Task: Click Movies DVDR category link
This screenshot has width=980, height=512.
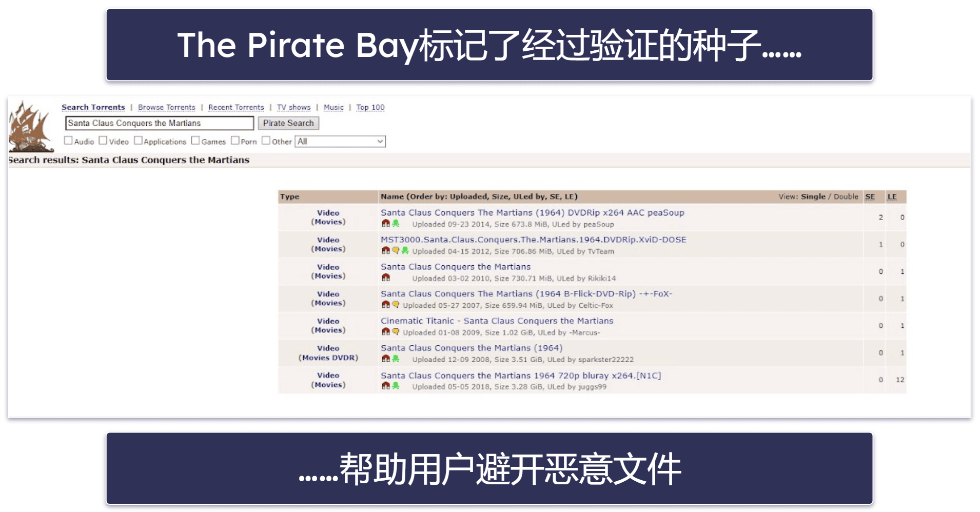Action: click(x=328, y=358)
